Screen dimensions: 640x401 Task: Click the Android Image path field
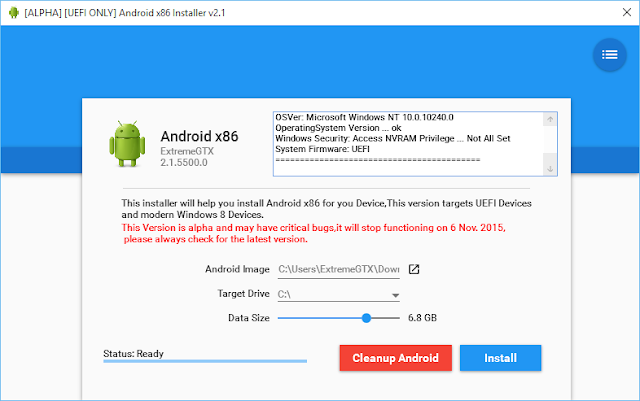coord(338,270)
